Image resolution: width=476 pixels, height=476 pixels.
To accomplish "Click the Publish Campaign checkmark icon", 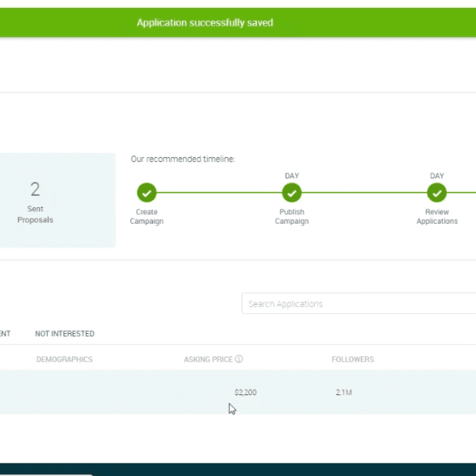I will click(292, 193).
